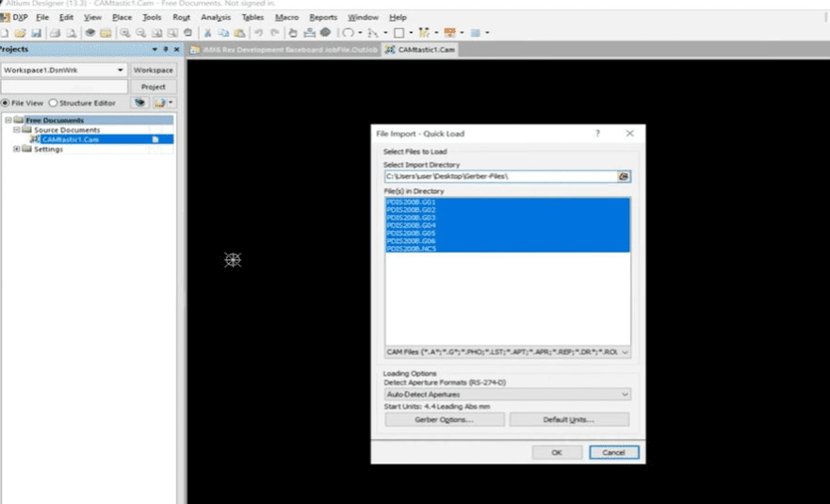
Task: Click the Save floppy disk icon
Action: point(36,33)
